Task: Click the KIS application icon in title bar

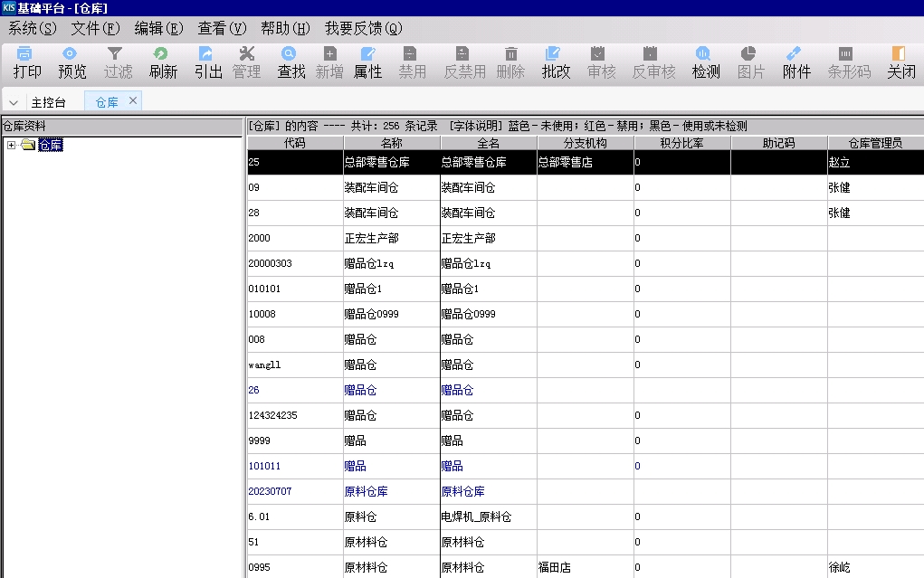Action: tap(8, 7)
